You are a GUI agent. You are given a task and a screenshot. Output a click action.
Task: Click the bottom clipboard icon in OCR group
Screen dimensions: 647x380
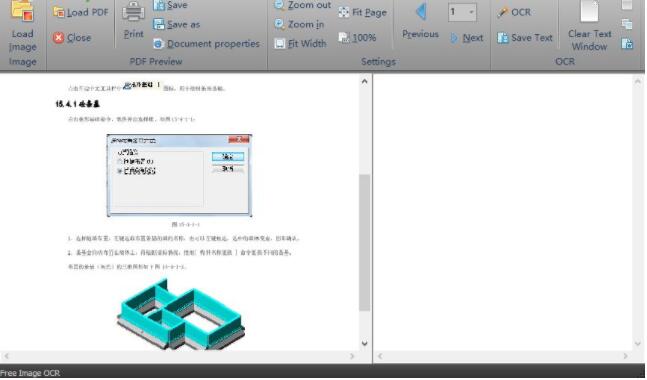click(x=627, y=43)
